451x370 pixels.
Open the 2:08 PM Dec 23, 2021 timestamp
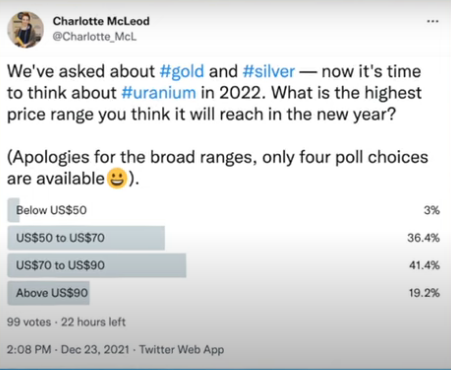click(68, 350)
